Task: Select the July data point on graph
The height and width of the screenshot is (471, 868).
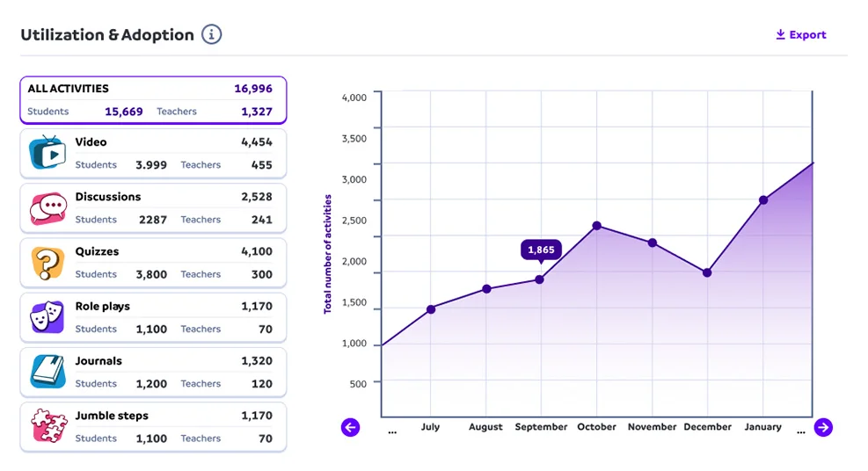Action: tap(431, 308)
